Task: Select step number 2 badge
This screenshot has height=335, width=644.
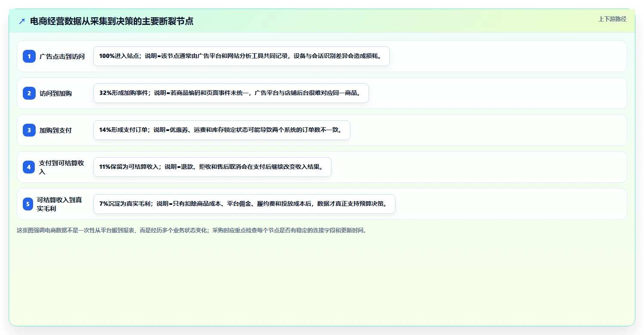Action: point(29,93)
